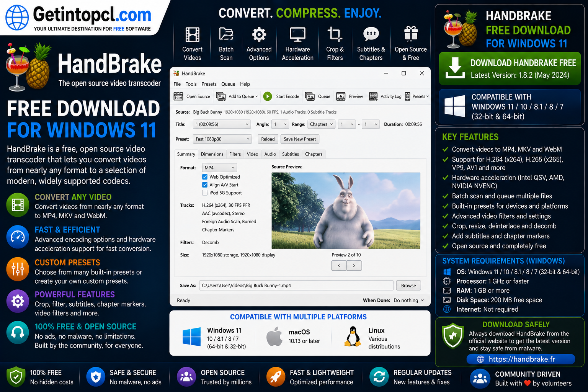Click the Open Source film icon in toolbar
The width and height of the screenshot is (588, 392).
[178, 96]
